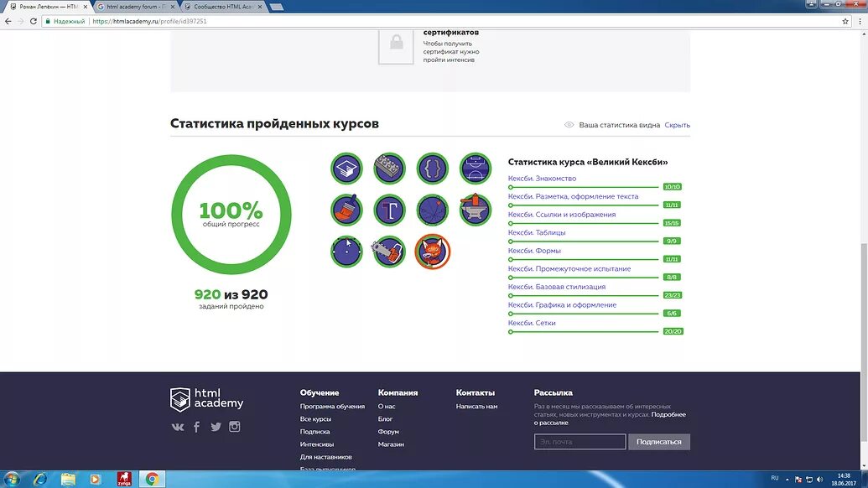Select the Роман Лепёхин profile tab
868x488 pixels.
(x=48, y=7)
